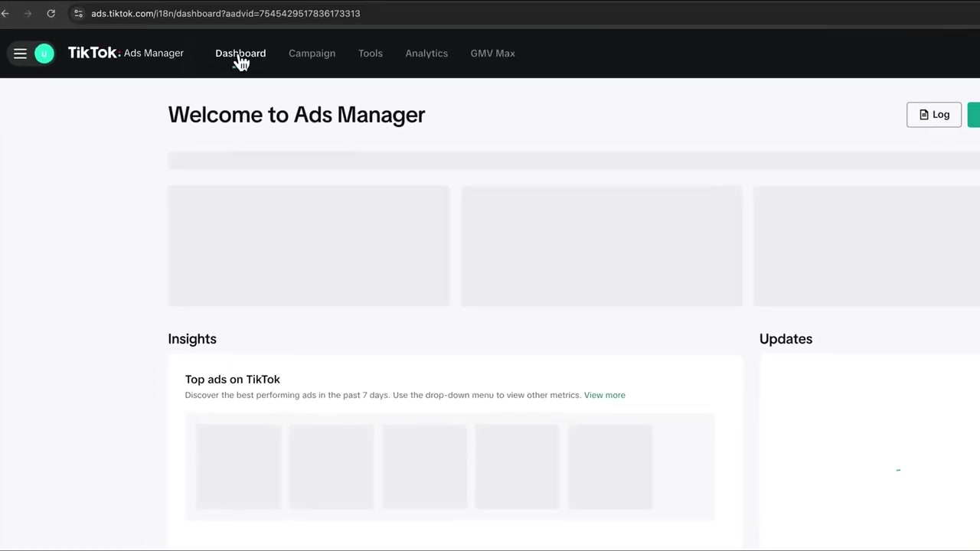The height and width of the screenshot is (551, 980).
Task: Open the hamburger navigation menu
Action: coord(20,54)
